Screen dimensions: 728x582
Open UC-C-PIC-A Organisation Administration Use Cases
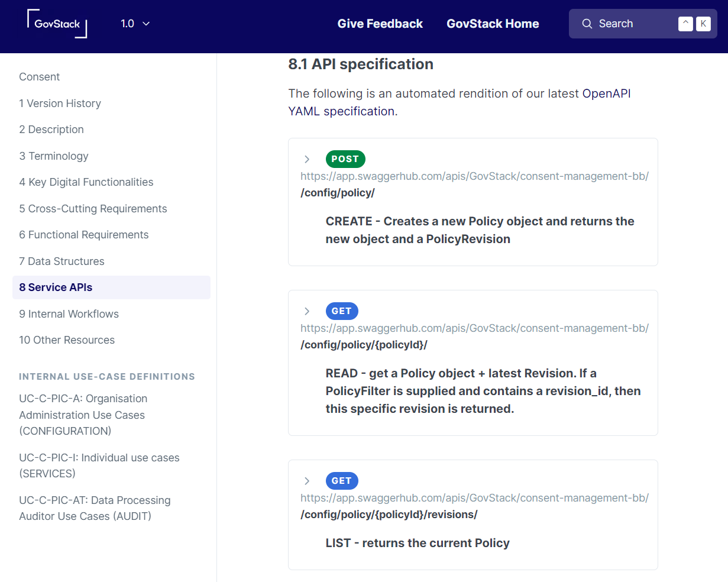click(83, 415)
